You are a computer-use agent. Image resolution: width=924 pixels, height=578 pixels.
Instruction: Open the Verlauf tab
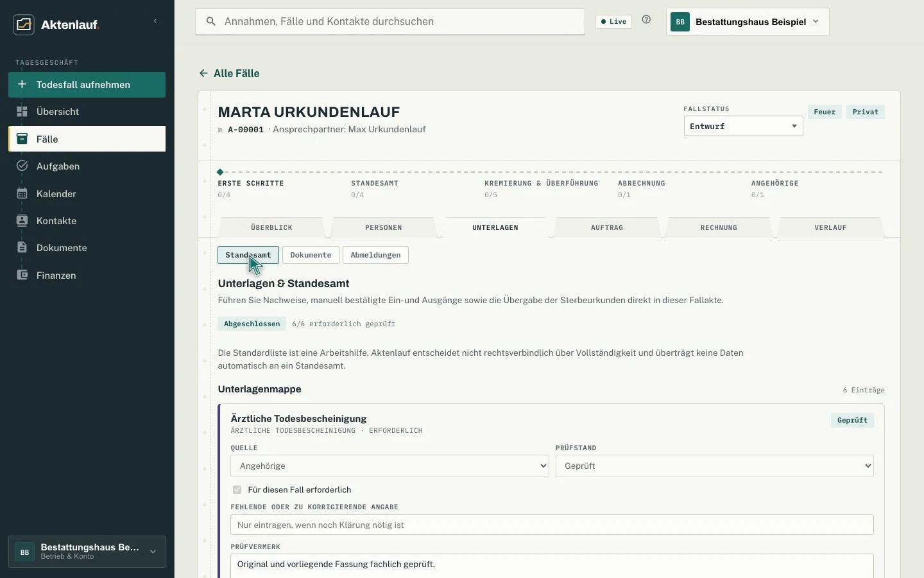pyautogui.click(x=830, y=227)
